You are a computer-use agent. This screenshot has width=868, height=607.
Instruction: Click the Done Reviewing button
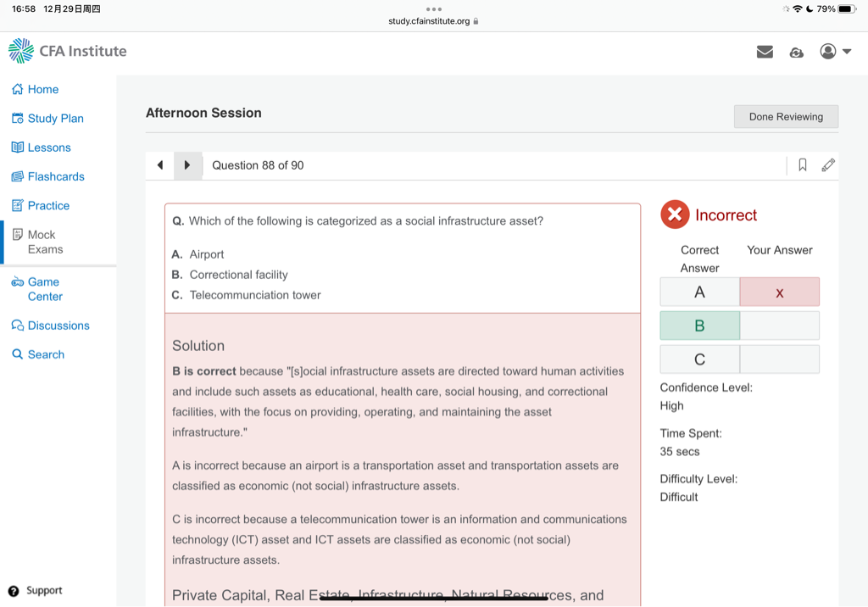pos(786,117)
